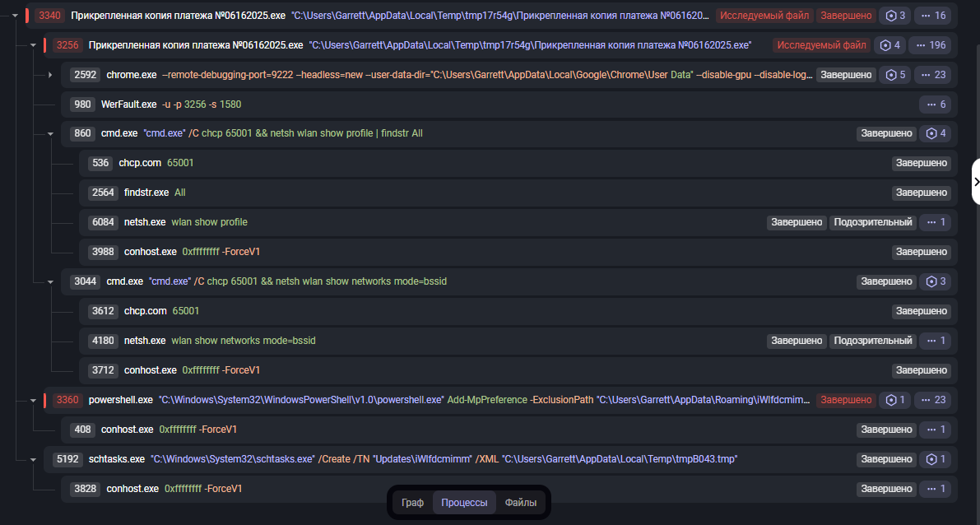Click the Подозрительный tag on netsh.exe 4180
Screen dimensions: 980x525
click(872, 341)
